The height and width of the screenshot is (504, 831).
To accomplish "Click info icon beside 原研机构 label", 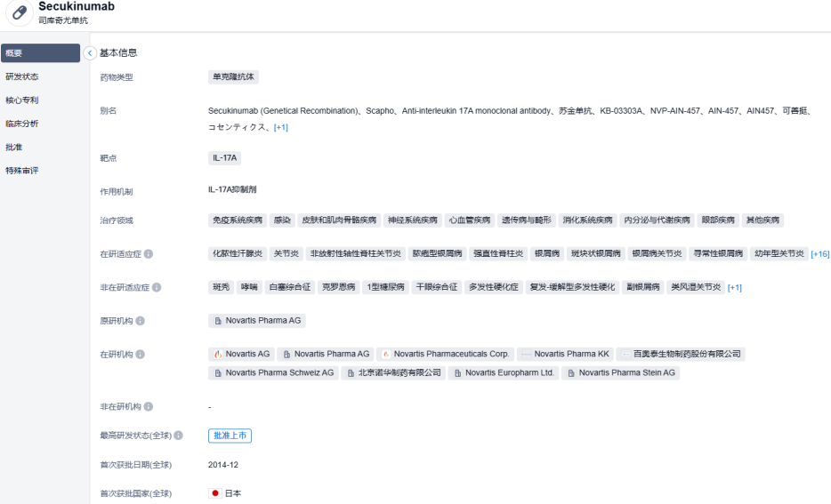I will tap(139, 321).
